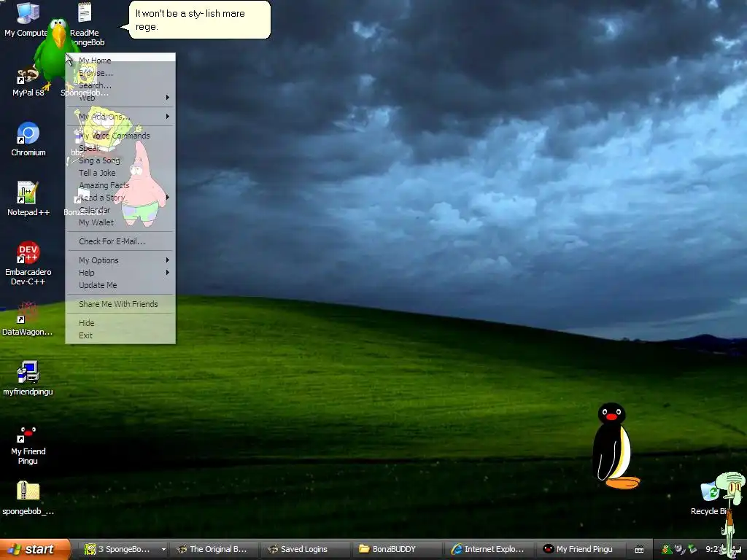This screenshot has width=747, height=560.
Task: Choose Exit in the context menu
Action: 120,335
